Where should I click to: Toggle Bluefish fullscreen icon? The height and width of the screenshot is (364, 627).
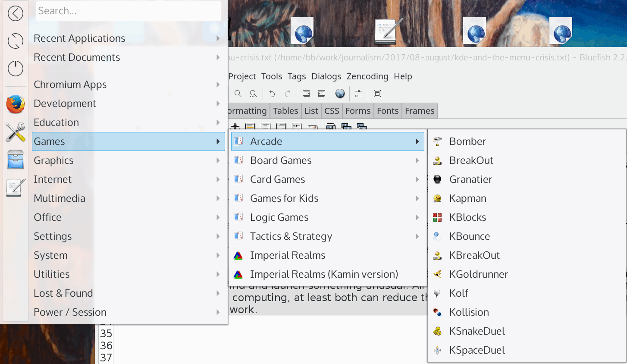[377, 94]
